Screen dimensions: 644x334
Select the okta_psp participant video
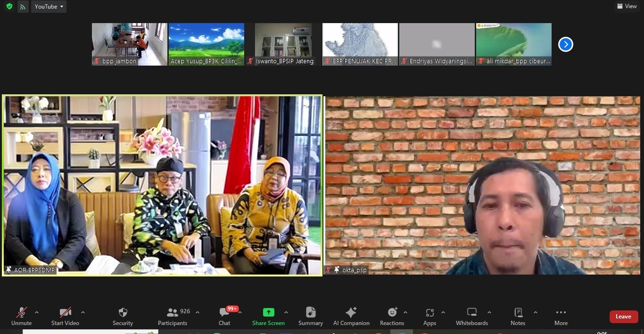482,185
